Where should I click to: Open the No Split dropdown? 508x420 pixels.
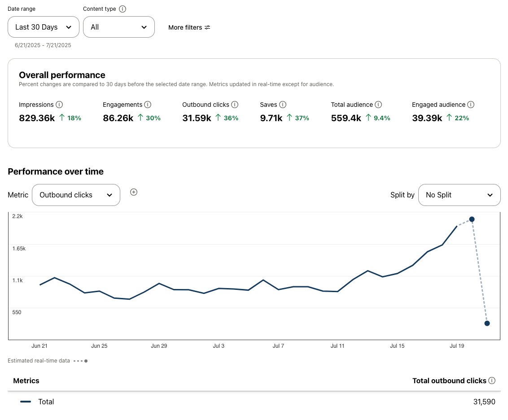(460, 195)
